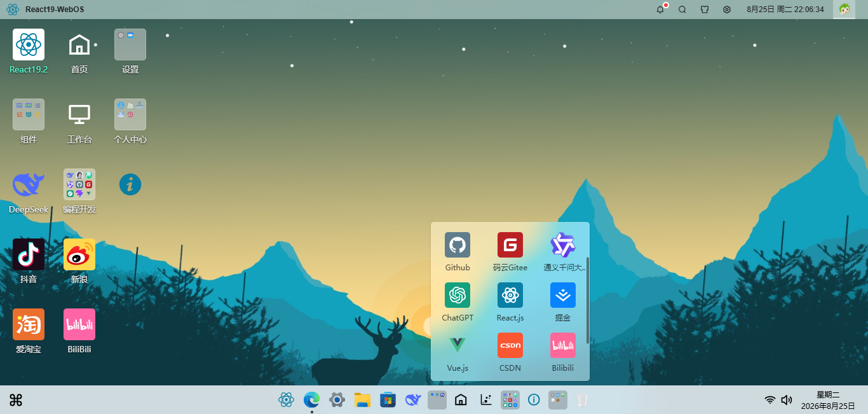Open the notification bell in top bar
Image resolution: width=868 pixels, height=414 pixels.
pos(661,10)
